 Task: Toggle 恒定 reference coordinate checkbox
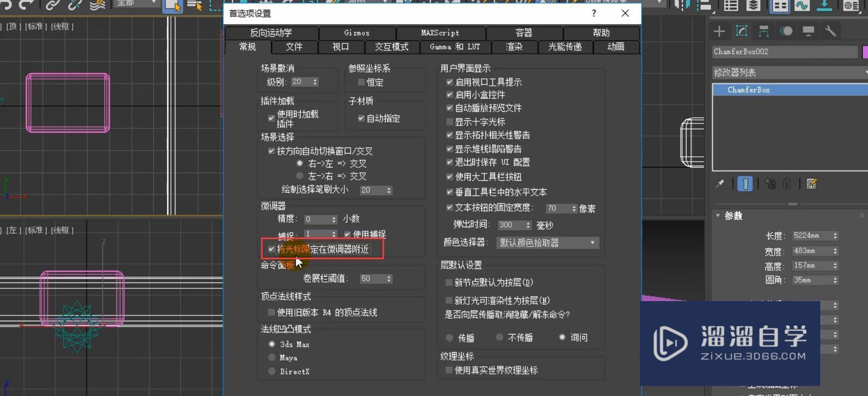click(x=361, y=82)
